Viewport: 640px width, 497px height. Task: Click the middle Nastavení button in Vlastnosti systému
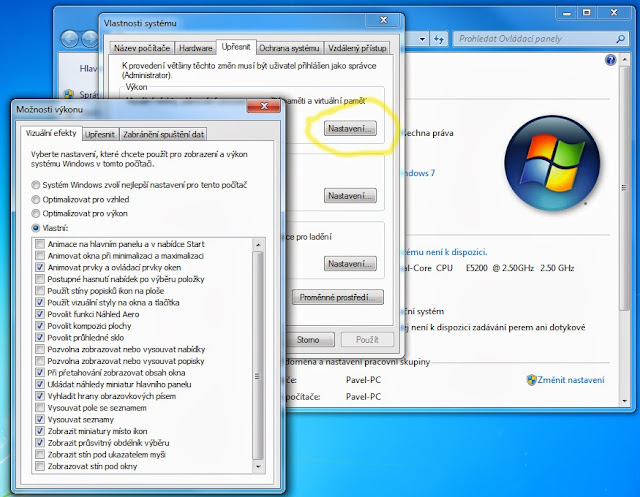[350, 196]
